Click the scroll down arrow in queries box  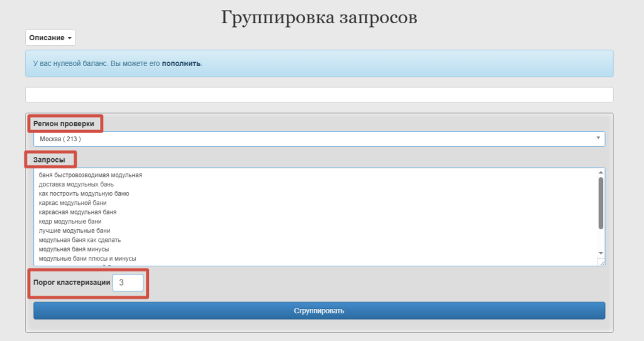pos(601,253)
